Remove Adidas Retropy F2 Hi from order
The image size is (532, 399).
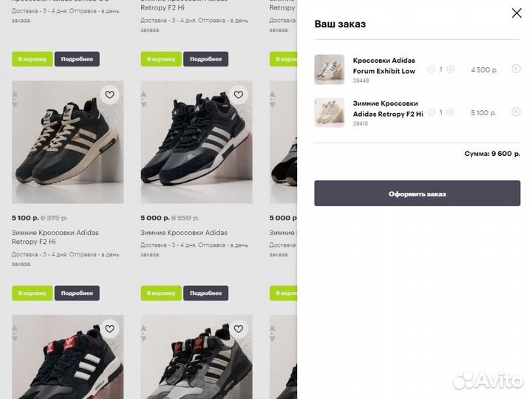coord(516,112)
